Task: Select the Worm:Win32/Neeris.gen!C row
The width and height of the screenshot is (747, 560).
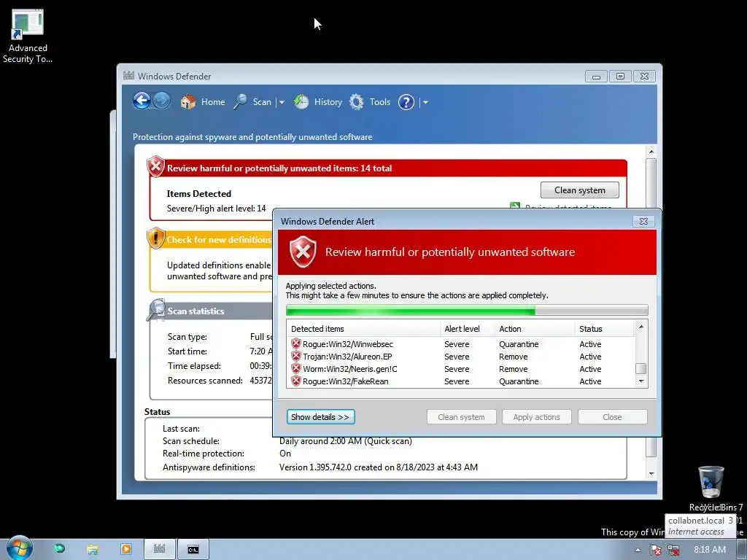Action: [461, 368]
